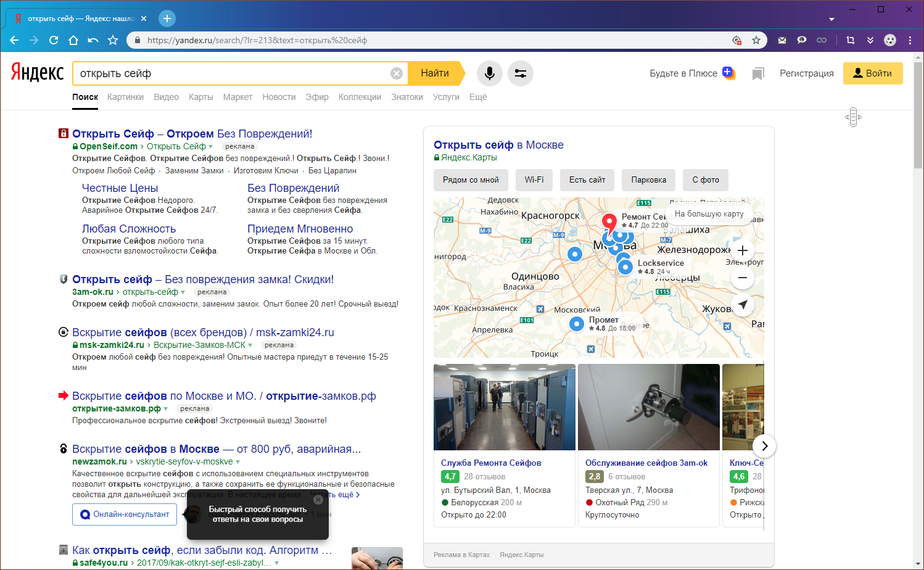The width and height of the screenshot is (924, 570).
Task: Open the browser profile avatar icon
Action: click(890, 40)
